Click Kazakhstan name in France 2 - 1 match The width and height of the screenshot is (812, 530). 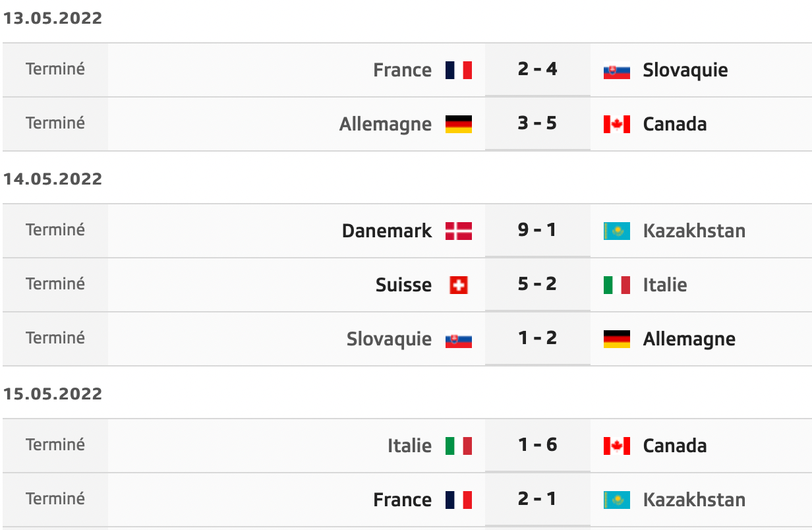695,500
